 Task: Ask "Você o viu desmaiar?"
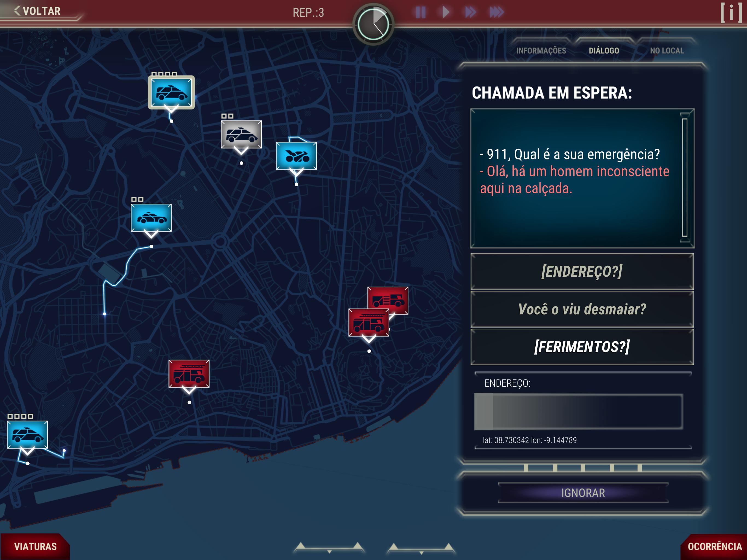582,309
